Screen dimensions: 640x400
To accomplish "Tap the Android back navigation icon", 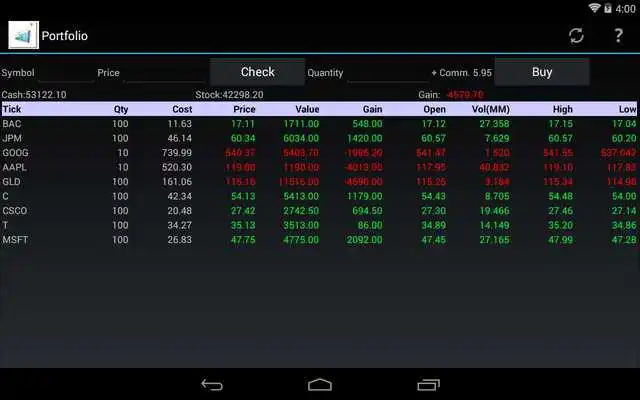I will coord(212,384).
